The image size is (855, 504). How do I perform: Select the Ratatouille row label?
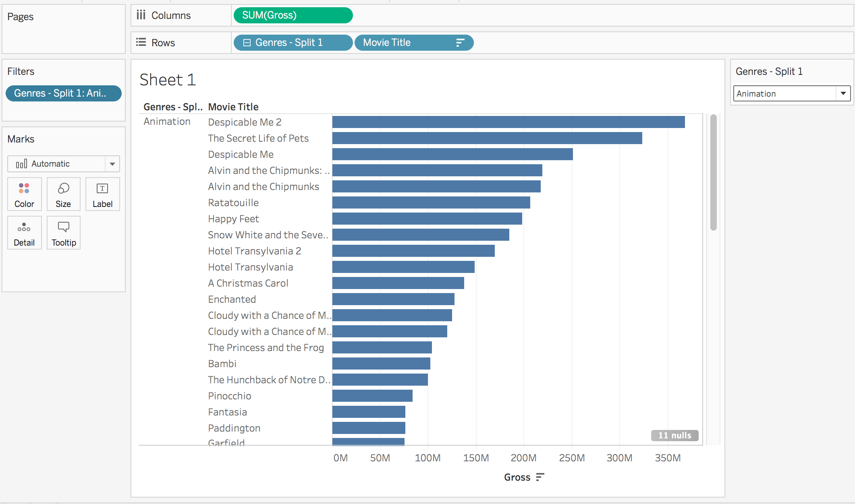click(x=233, y=202)
